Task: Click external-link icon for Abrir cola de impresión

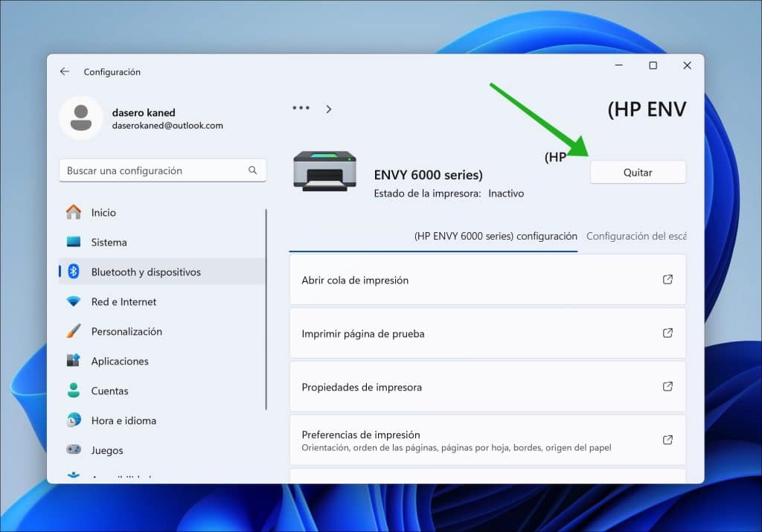Action: 667,279
